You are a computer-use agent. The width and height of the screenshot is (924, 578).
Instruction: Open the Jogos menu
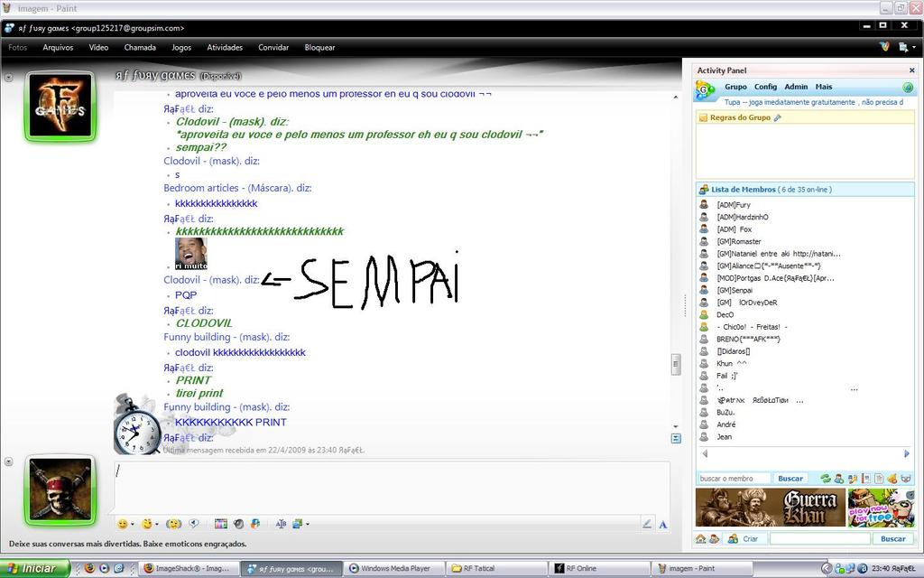point(180,48)
